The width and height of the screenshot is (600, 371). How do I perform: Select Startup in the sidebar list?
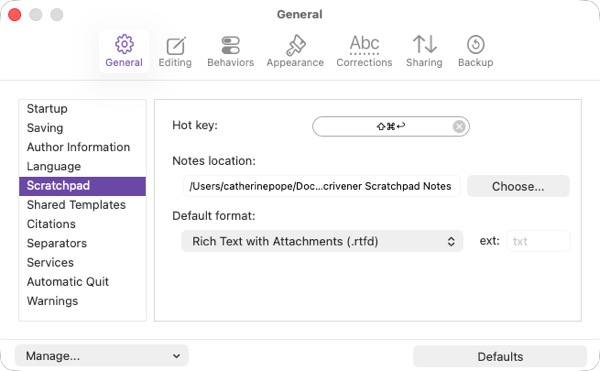coord(82,109)
